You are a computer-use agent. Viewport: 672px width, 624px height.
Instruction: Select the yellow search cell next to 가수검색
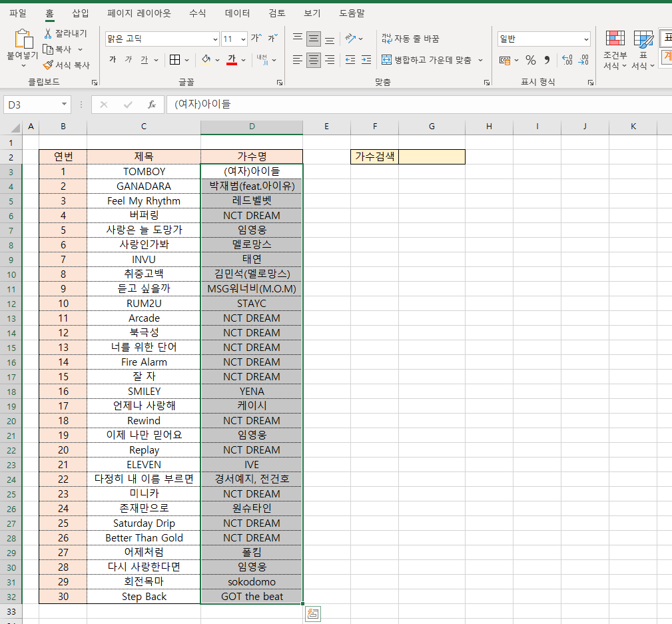432,157
